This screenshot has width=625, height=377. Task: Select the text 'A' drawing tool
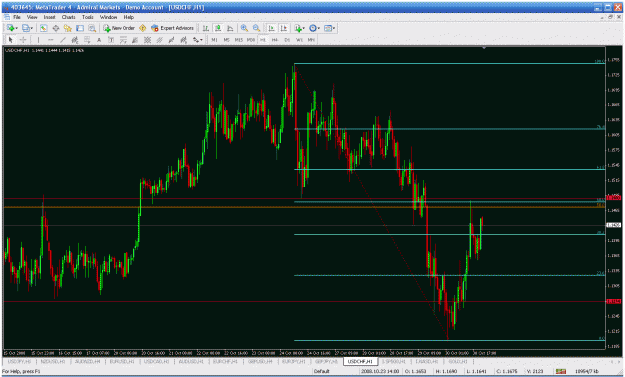[x=99, y=40]
